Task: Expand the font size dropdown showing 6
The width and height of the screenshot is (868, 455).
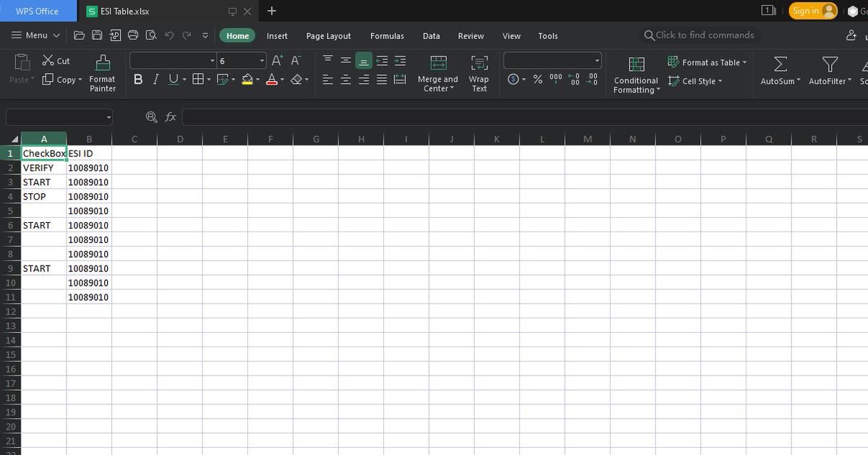Action: [x=262, y=61]
